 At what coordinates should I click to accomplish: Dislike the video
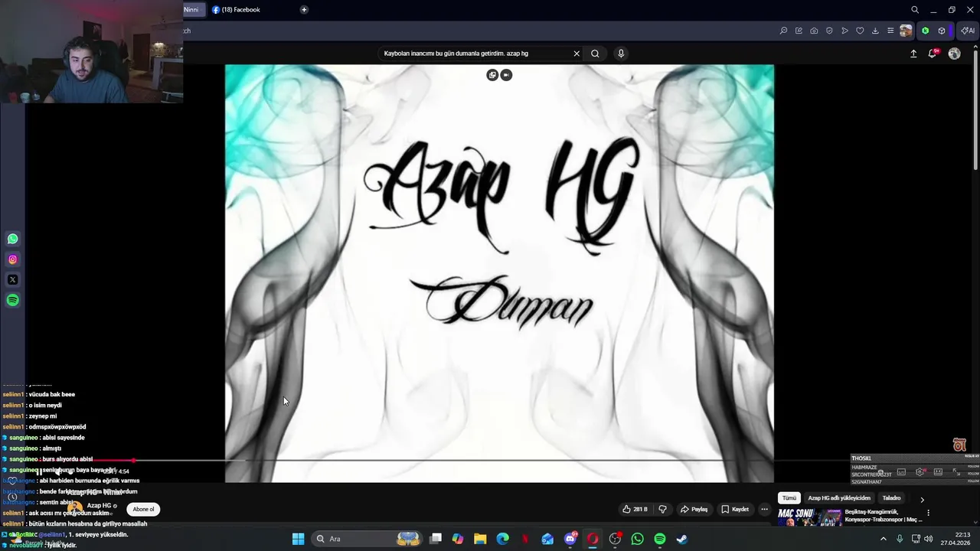pyautogui.click(x=663, y=509)
